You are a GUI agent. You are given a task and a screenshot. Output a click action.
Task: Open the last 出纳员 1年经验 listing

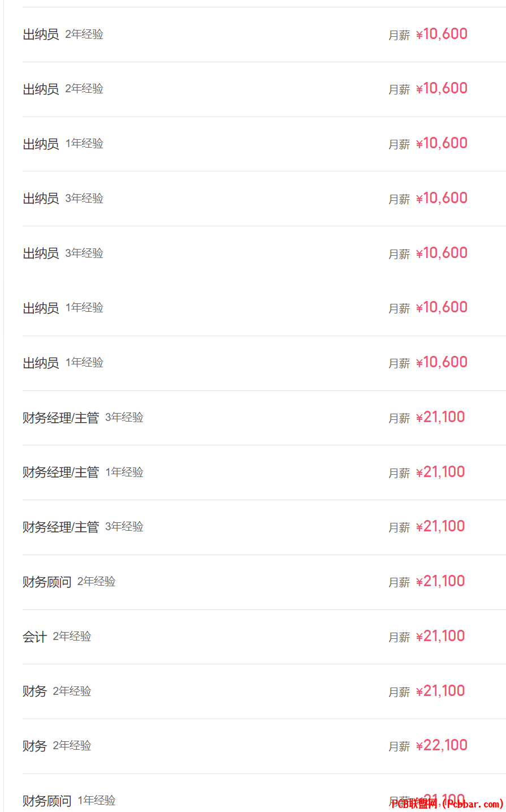click(264, 363)
